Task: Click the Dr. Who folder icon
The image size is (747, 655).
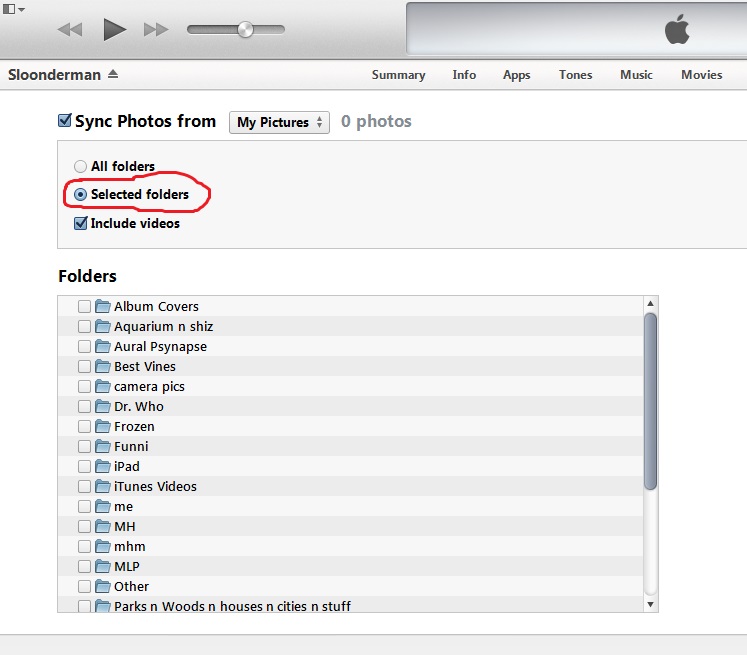Action: (x=102, y=406)
